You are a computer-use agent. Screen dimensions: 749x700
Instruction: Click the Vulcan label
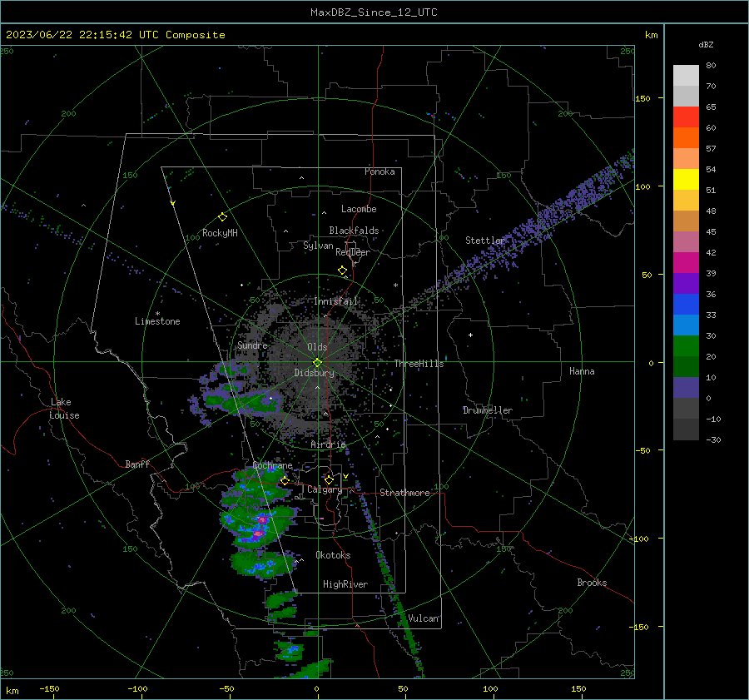coord(424,618)
